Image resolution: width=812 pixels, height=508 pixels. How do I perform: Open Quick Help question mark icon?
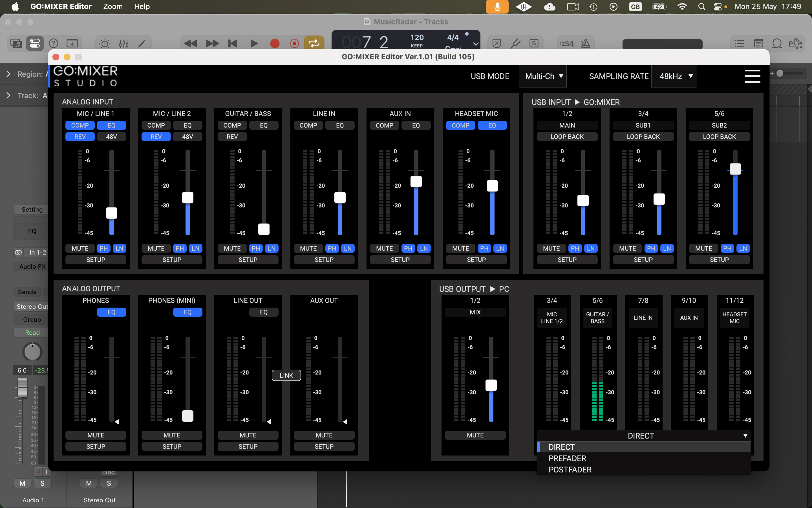[x=54, y=43]
